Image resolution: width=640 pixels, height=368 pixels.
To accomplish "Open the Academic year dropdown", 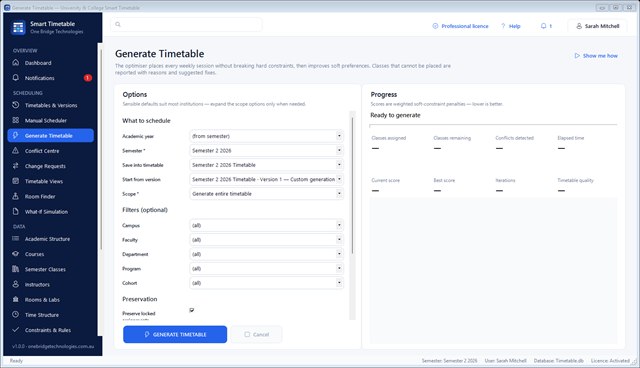I will 266,136.
